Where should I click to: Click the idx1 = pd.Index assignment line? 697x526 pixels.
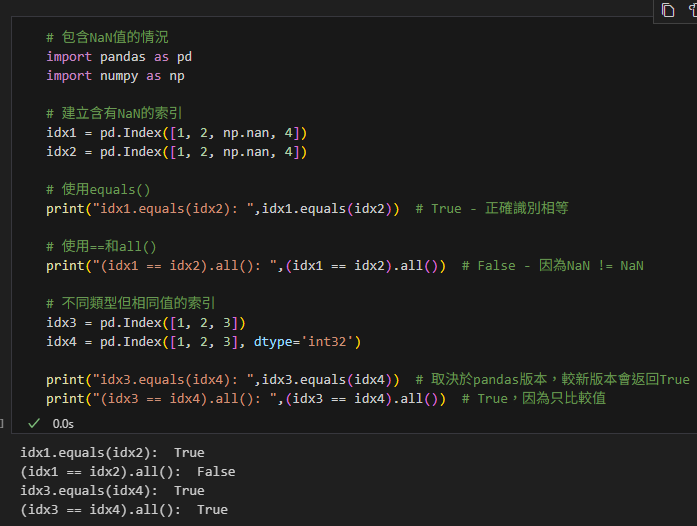(176, 133)
